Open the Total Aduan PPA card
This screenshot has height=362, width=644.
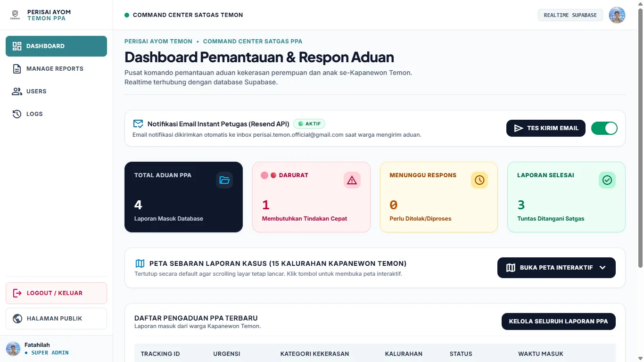pos(183,197)
